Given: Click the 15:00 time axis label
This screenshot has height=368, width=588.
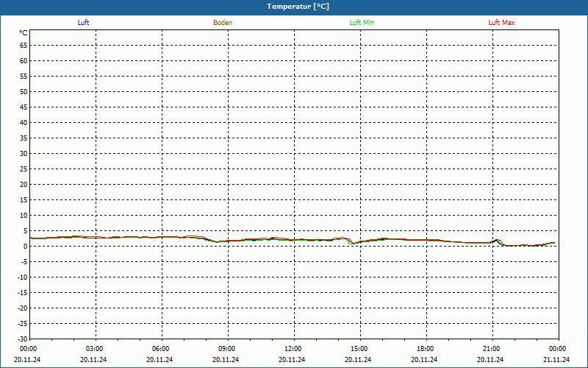Looking at the screenshot, I should (359, 349).
